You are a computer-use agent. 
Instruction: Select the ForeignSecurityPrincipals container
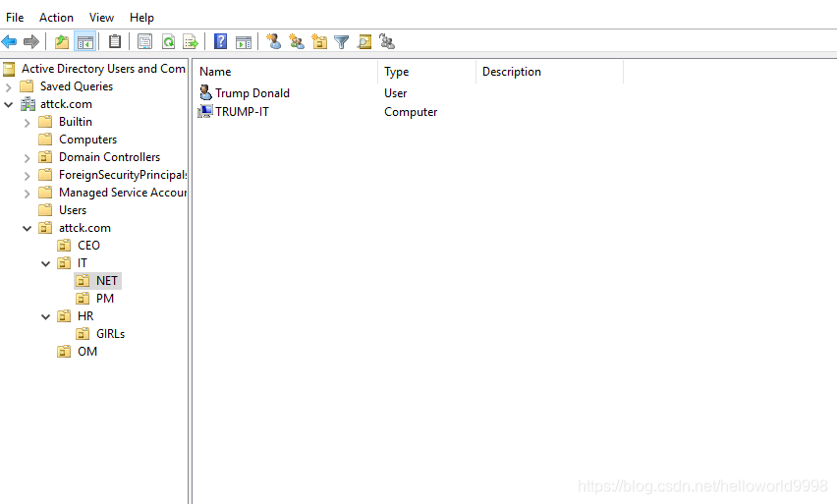122,175
